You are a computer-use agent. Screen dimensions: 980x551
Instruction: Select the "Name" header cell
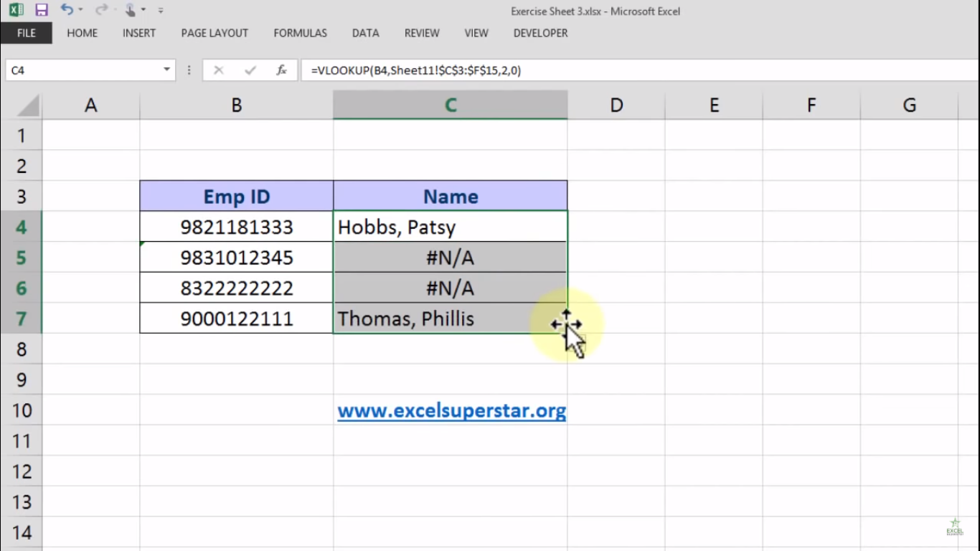(x=451, y=196)
